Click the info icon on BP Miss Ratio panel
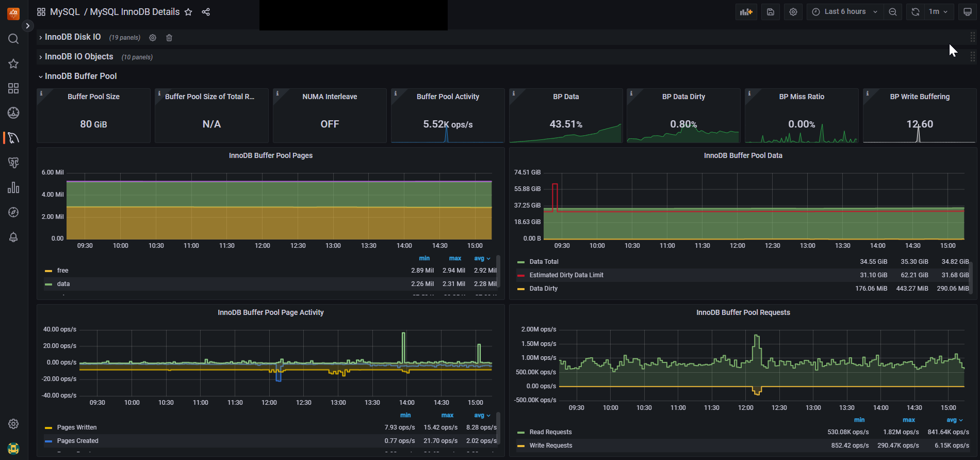The width and height of the screenshot is (980, 460). tap(749, 93)
